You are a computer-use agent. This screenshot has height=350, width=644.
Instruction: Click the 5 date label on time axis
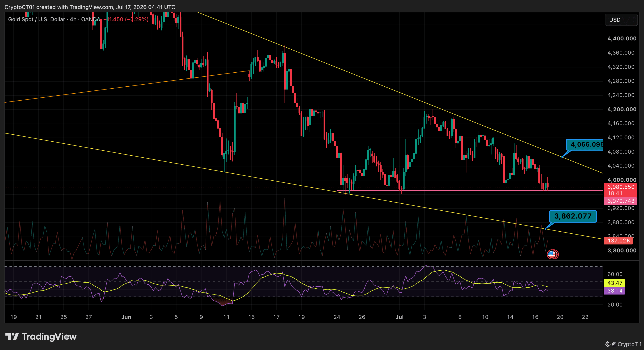pyautogui.click(x=176, y=317)
